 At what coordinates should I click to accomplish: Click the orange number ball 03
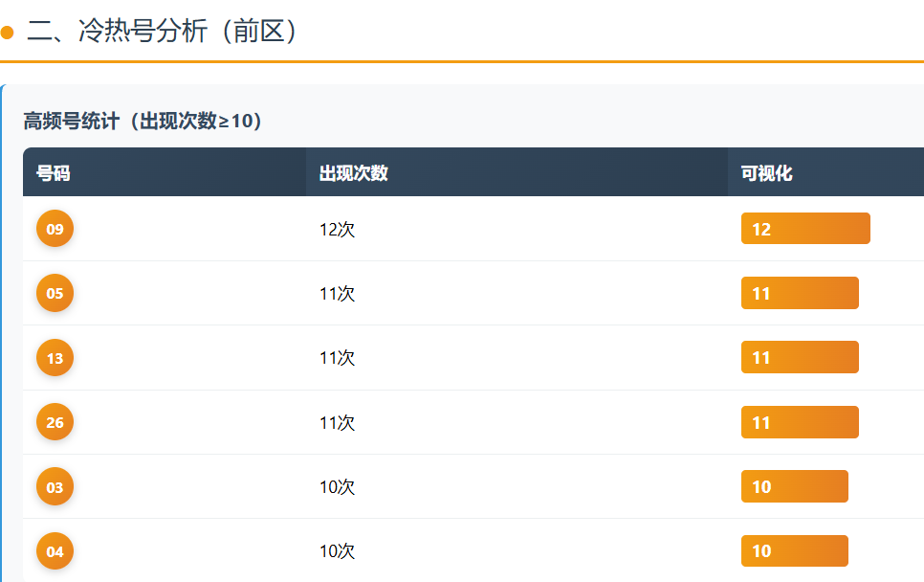[55, 487]
